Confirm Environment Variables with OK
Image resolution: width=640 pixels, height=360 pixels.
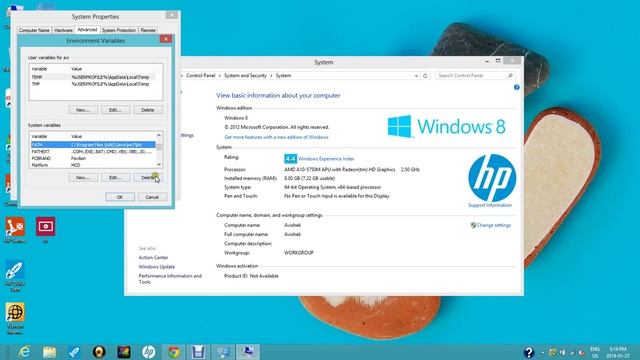120,197
